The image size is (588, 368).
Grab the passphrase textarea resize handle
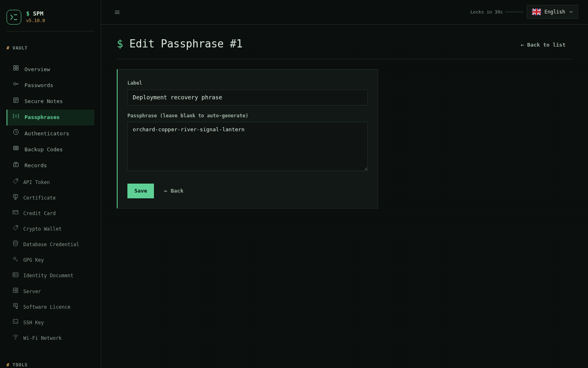[x=365, y=168]
